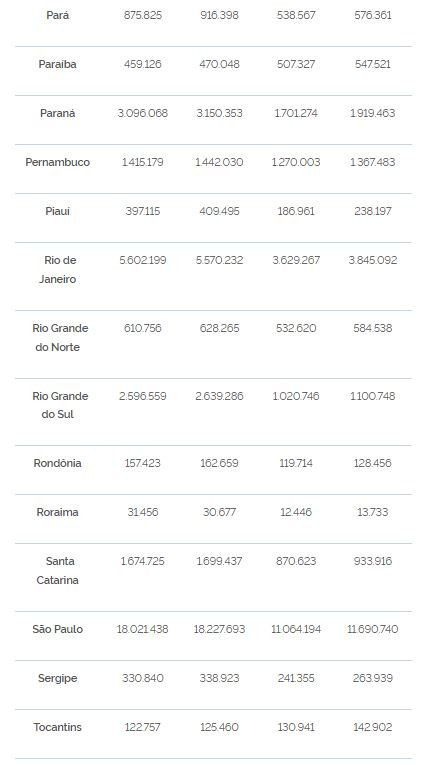Screen dimensions: 422x765
Task: Click the Paraíba state name
Action: [58, 64]
